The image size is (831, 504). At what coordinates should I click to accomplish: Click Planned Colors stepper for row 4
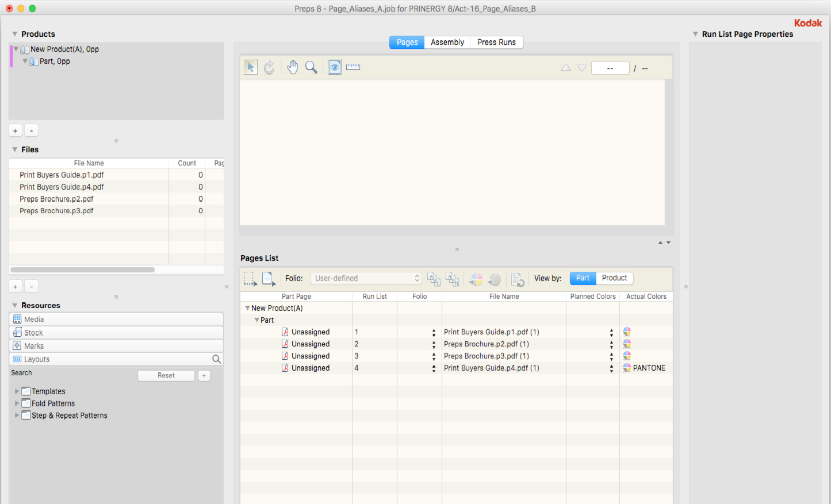tap(611, 369)
